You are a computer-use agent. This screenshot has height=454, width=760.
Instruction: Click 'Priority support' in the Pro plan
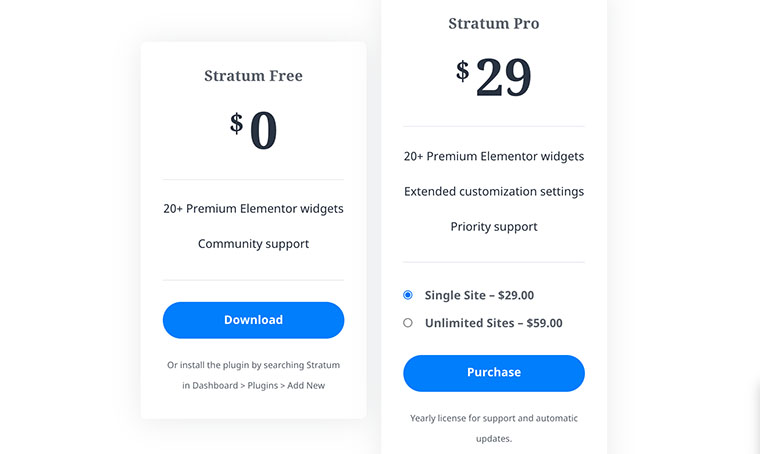493,227
